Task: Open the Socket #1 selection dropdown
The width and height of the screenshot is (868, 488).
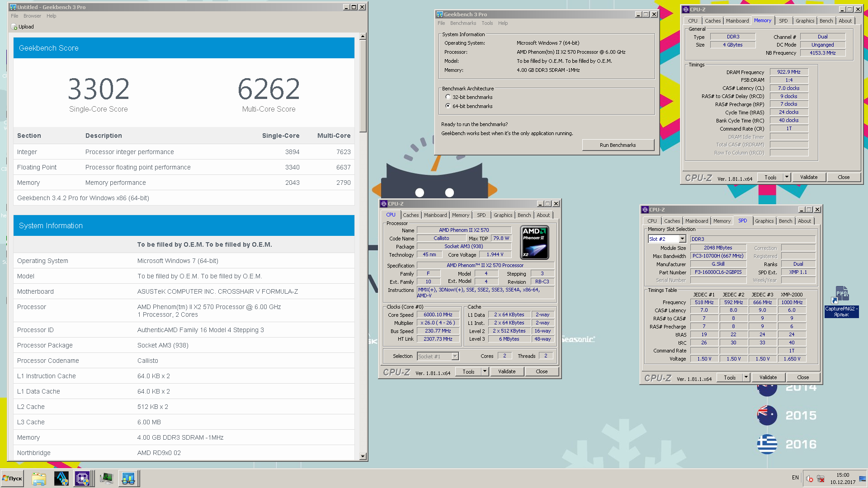Action: coord(438,356)
